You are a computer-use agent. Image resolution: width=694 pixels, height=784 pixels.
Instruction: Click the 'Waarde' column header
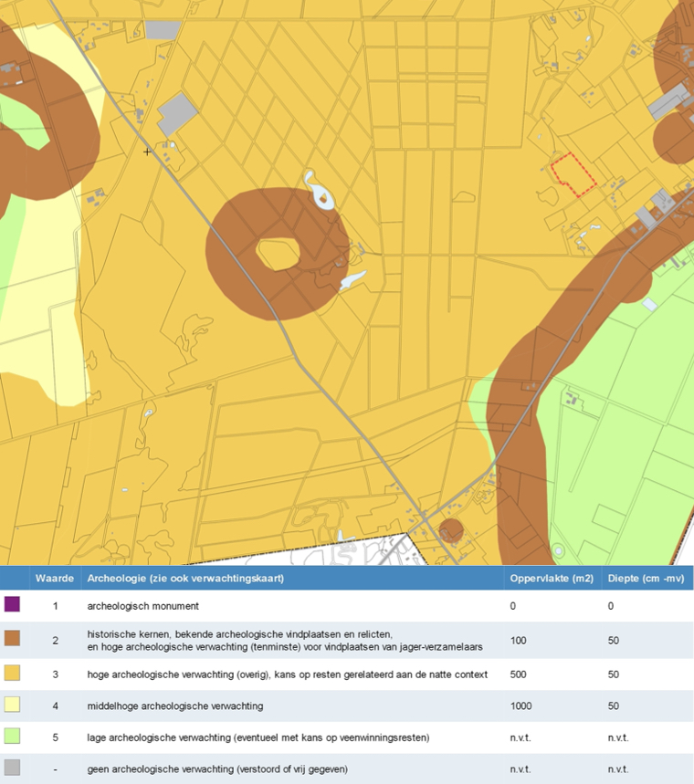(55, 579)
